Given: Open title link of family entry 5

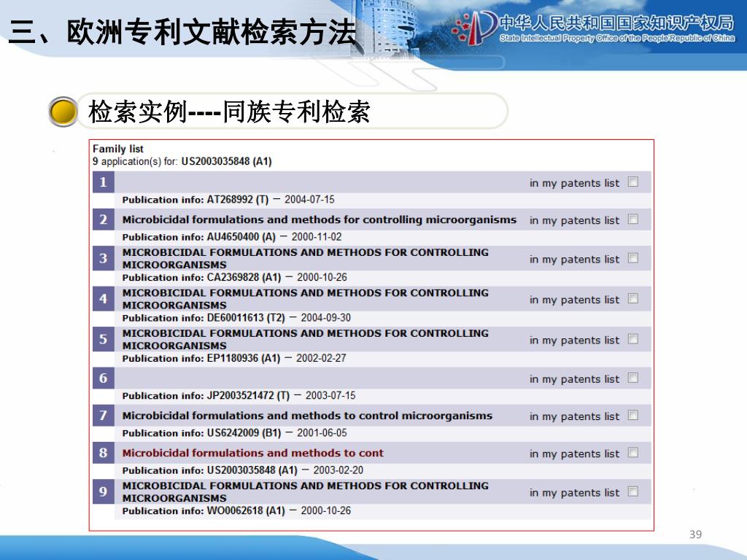Looking at the screenshot, I should pos(306,340).
